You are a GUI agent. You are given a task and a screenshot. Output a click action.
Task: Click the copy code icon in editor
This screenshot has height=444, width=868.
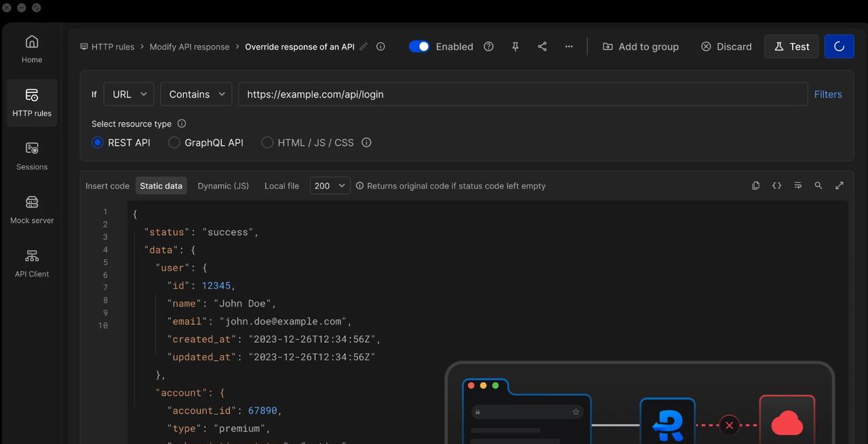coord(755,186)
